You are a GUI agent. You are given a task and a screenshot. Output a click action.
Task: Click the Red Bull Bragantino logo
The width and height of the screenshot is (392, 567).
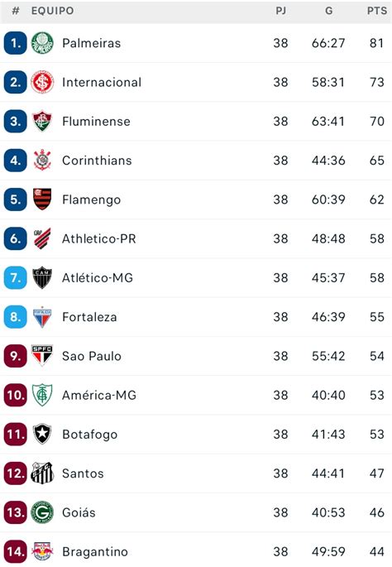pos(42,551)
